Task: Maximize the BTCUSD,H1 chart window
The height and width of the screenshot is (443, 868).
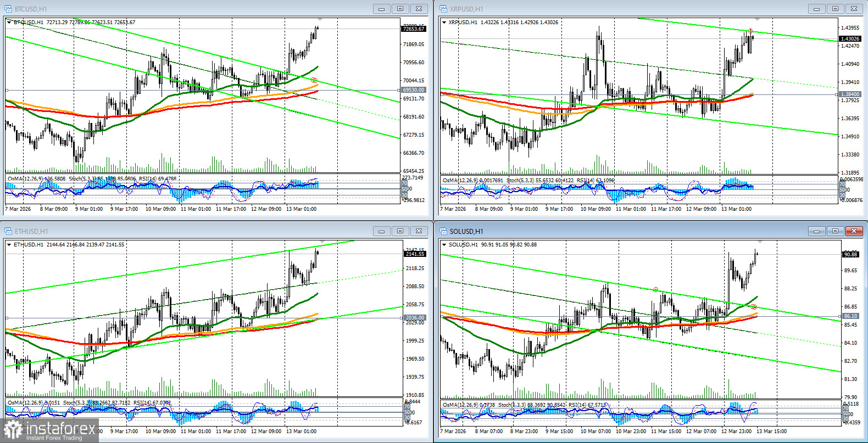Action: point(400,9)
